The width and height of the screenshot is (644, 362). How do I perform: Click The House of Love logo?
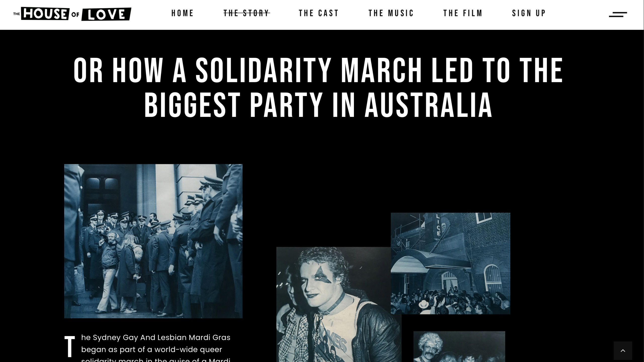(x=72, y=14)
